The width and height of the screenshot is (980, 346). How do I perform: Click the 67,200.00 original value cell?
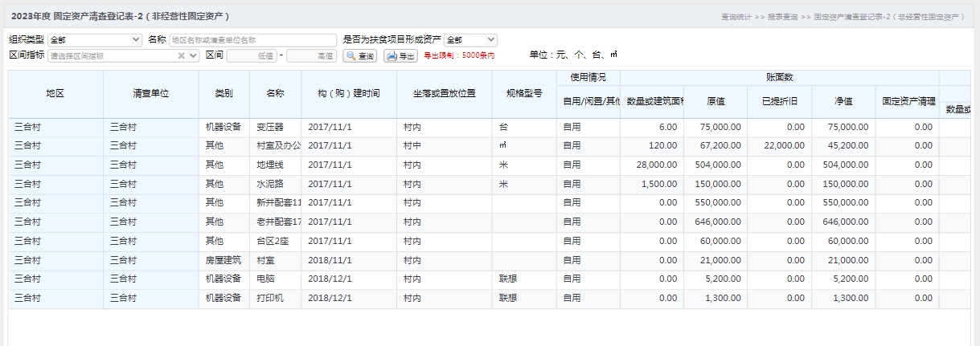pyautogui.click(x=716, y=146)
